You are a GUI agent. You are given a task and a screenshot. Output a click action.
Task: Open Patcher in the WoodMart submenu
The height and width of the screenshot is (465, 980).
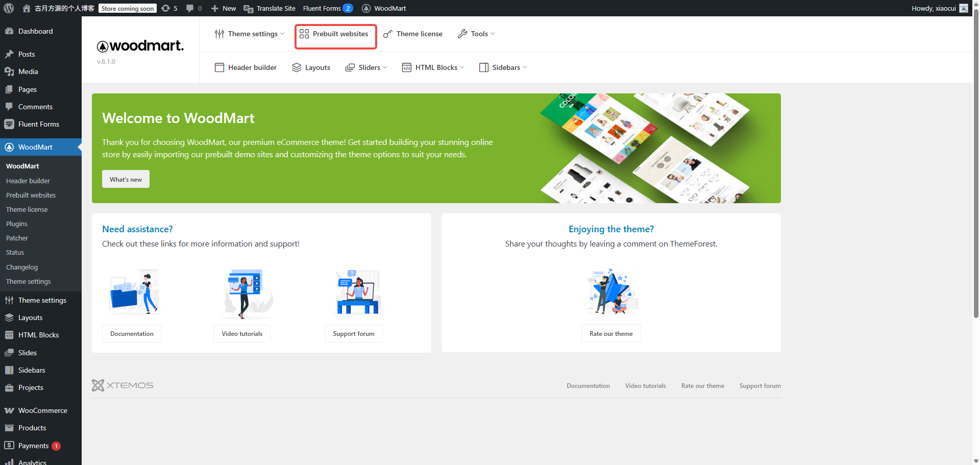17,238
